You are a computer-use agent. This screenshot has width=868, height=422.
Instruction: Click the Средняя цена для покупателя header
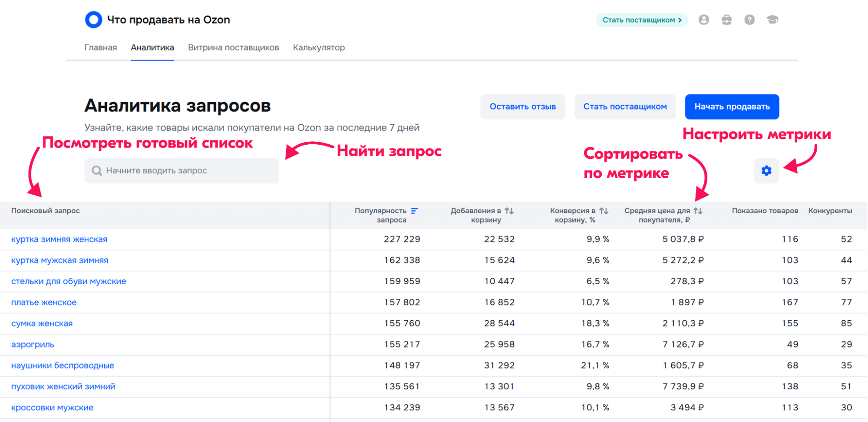[x=657, y=215]
